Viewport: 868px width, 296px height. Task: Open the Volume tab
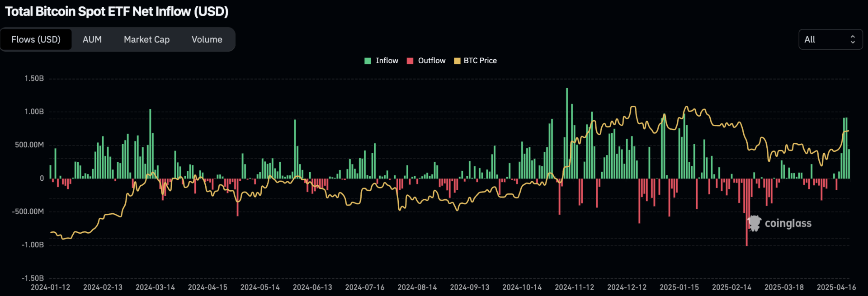pyautogui.click(x=207, y=40)
